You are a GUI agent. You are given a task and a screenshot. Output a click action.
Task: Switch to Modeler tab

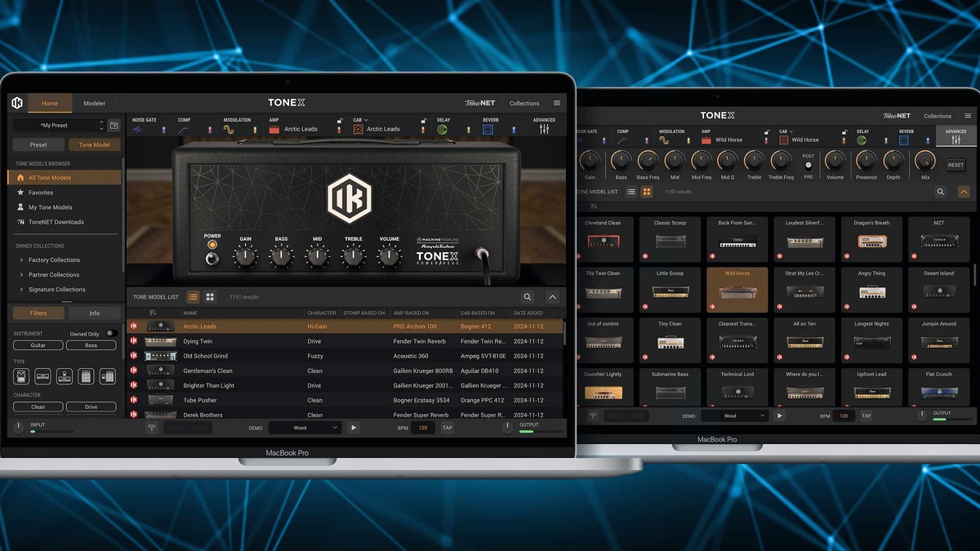pos(95,103)
